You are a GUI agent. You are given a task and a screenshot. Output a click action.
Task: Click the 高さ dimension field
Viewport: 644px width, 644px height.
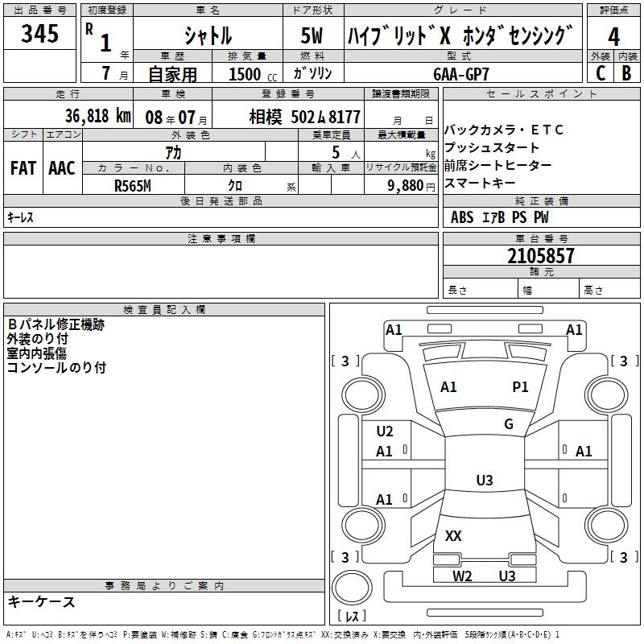[609, 290]
